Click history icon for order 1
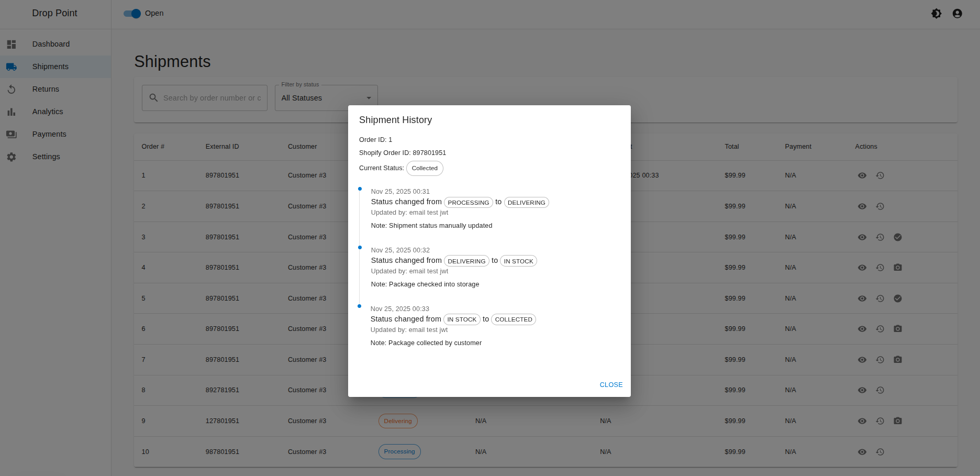Viewport: 980px width, 476px height. [880, 175]
